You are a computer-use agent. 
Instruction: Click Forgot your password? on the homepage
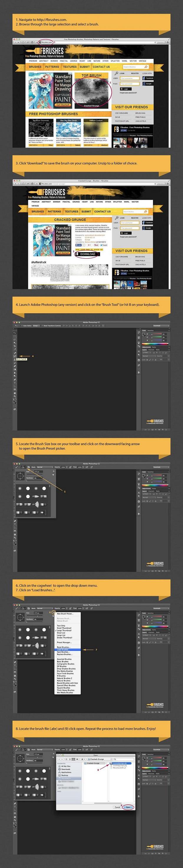tap(128, 93)
